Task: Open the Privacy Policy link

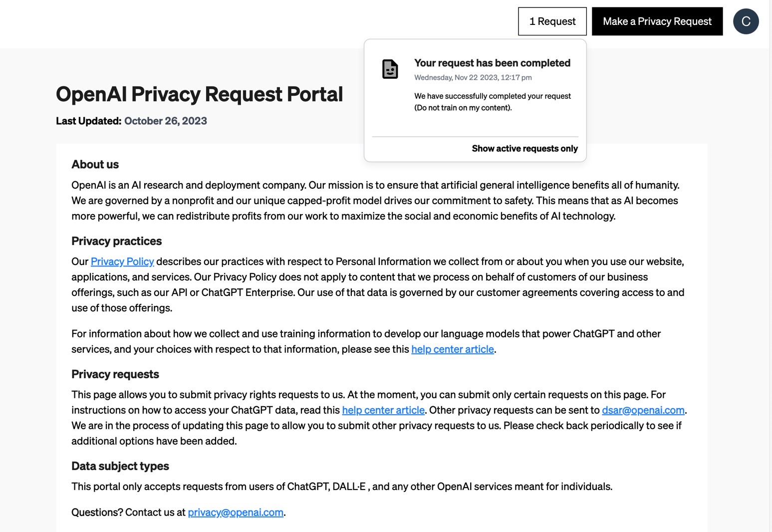Action: click(122, 262)
